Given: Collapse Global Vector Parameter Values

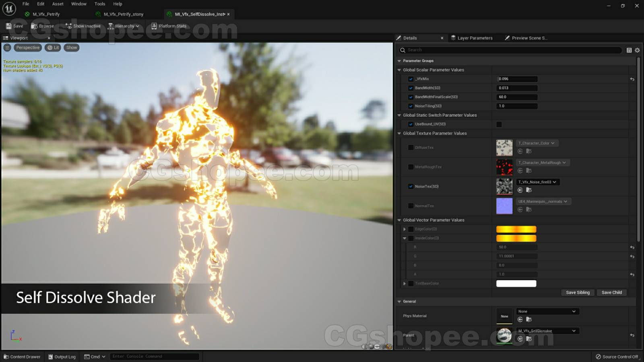Looking at the screenshot, I should pyautogui.click(x=399, y=220).
